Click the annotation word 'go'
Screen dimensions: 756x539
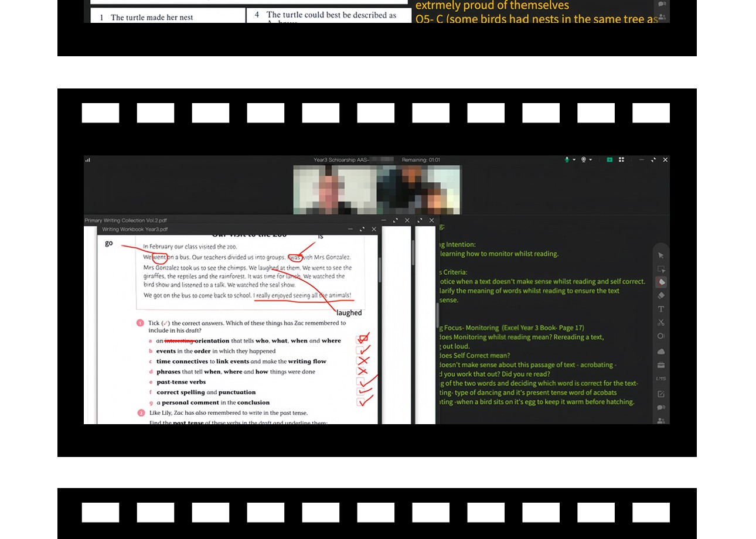109,243
